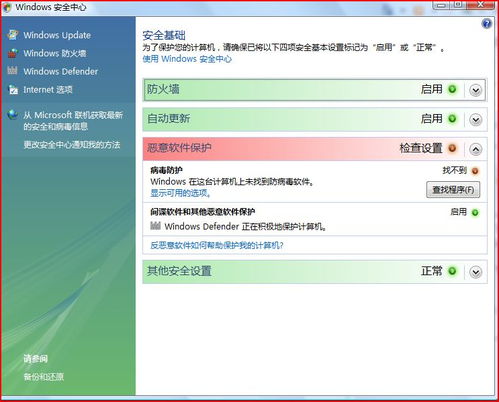Expand the 防火墙 section chevron
The image size is (499, 402).
476,90
